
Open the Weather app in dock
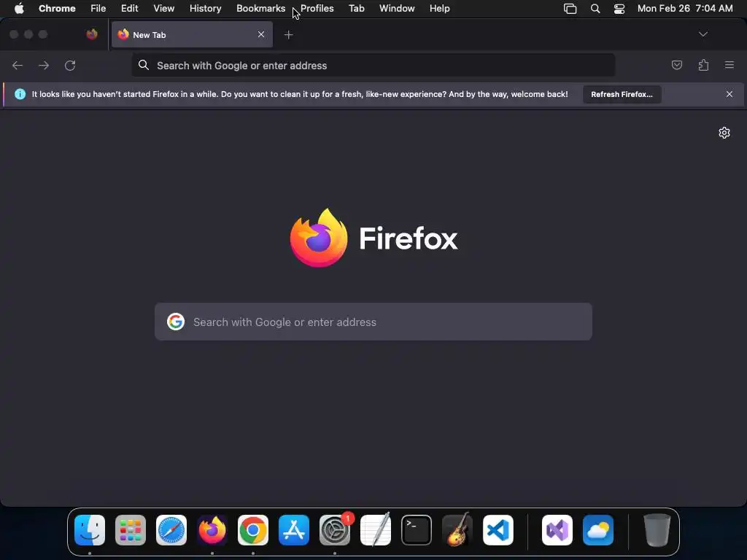pyautogui.click(x=598, y=530)
